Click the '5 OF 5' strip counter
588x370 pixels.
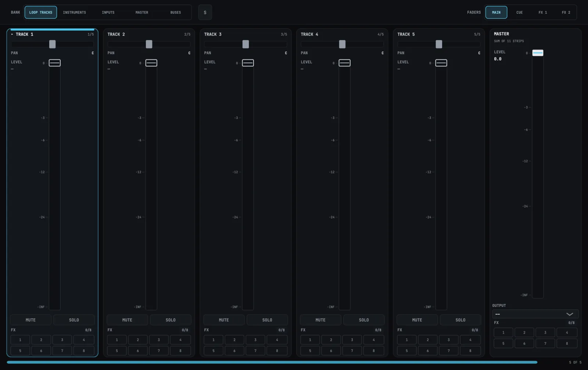tap(576, 362)
